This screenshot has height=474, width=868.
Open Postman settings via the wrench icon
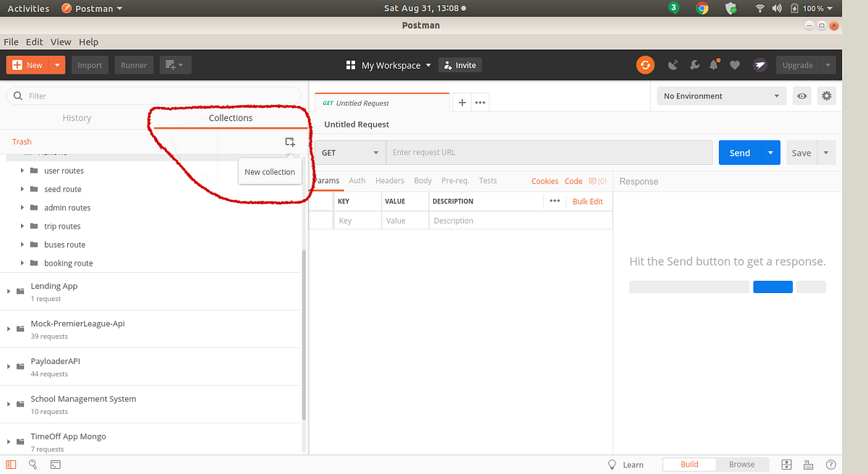pyautogui.click(x=694, y=64)
